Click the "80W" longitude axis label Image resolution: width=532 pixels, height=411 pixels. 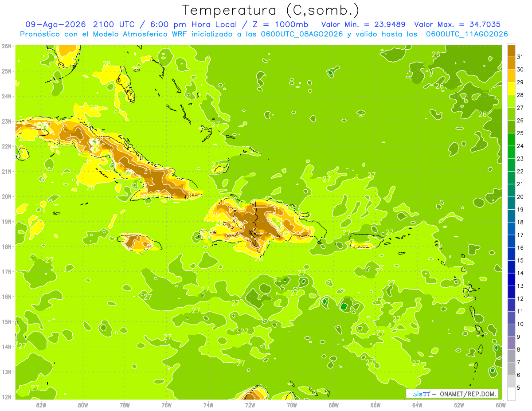click(x=83, y=405)
